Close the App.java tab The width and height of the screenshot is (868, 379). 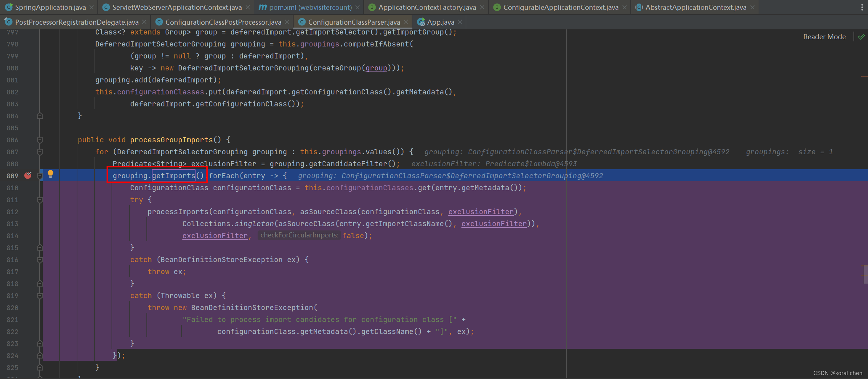[x=460, y=22]
